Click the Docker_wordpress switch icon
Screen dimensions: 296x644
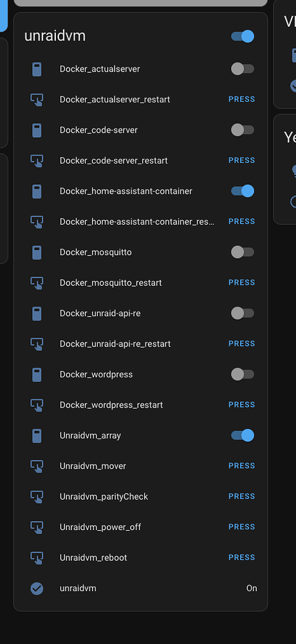pyautogui.click(x=37, y=375)
